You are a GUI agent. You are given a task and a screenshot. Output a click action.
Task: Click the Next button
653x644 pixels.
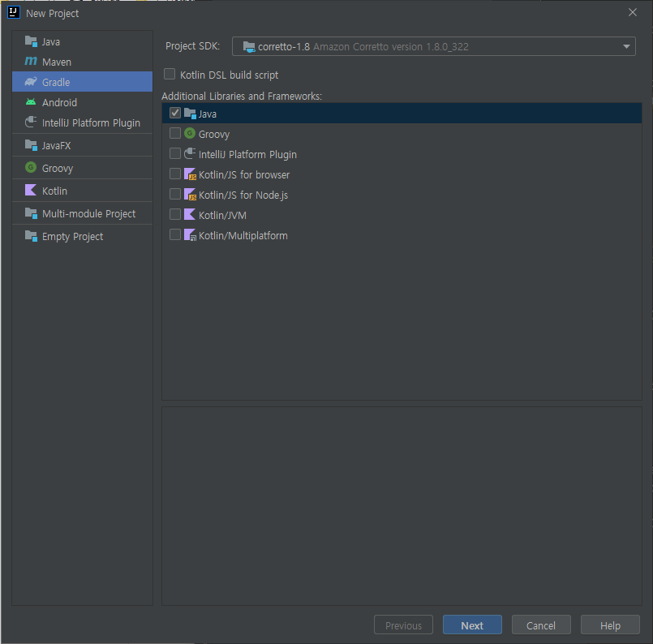point(472,625)
